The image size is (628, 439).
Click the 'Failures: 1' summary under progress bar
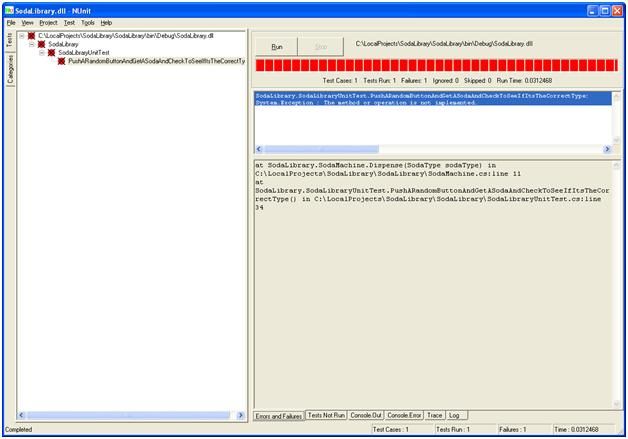click(414, 81)
